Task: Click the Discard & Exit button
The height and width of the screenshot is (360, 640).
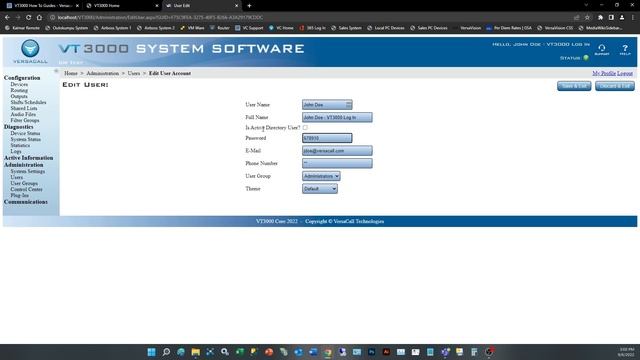Action: point(615,86)
